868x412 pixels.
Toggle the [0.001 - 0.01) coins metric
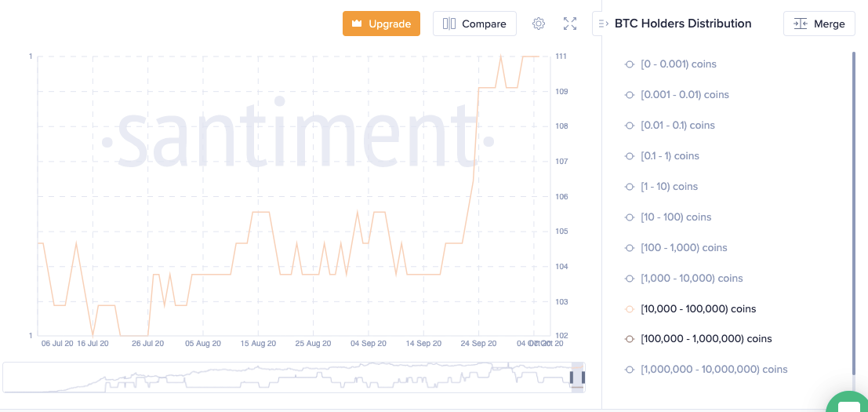tap(676, 95)
